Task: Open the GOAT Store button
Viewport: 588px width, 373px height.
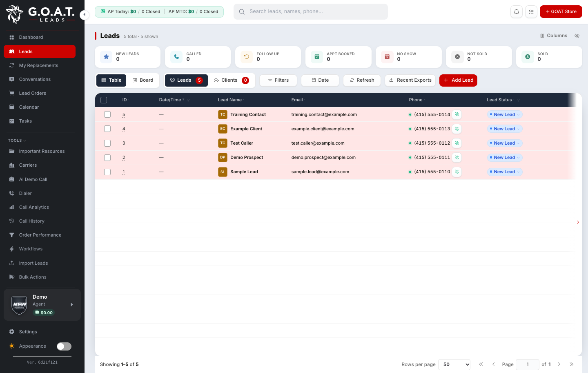Action: coord(561,11)
